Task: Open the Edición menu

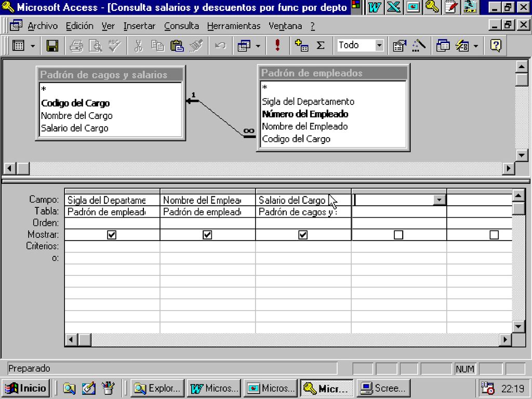Action: coord(79,26)
